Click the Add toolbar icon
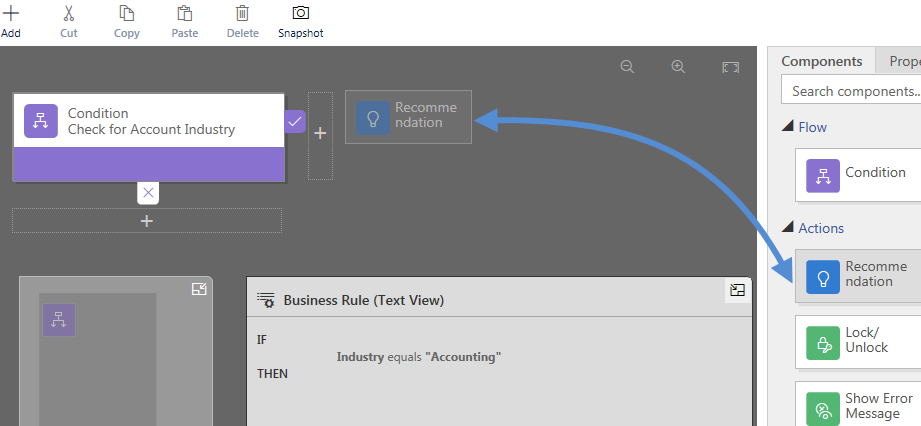 tap(11, 14)
